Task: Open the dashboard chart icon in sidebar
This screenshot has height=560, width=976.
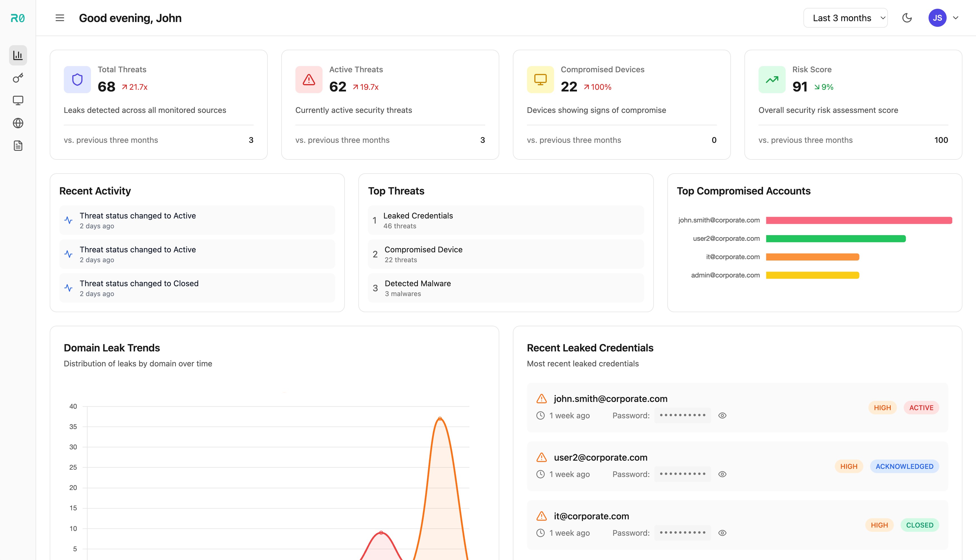Action: pos(18,55)
